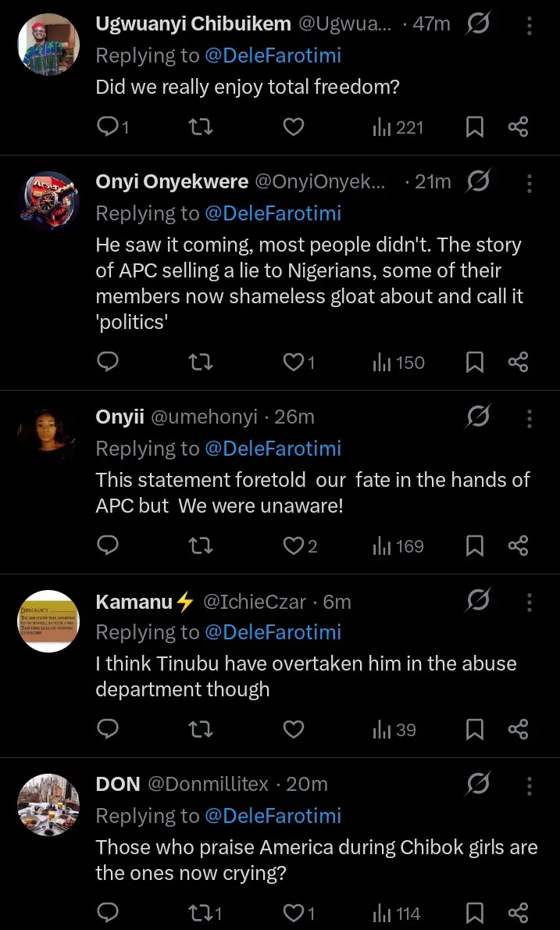Viewport: 560px width, 930px height.
Task: Repost DON's tweet with 1 repost
Action: tap(201, 913)
